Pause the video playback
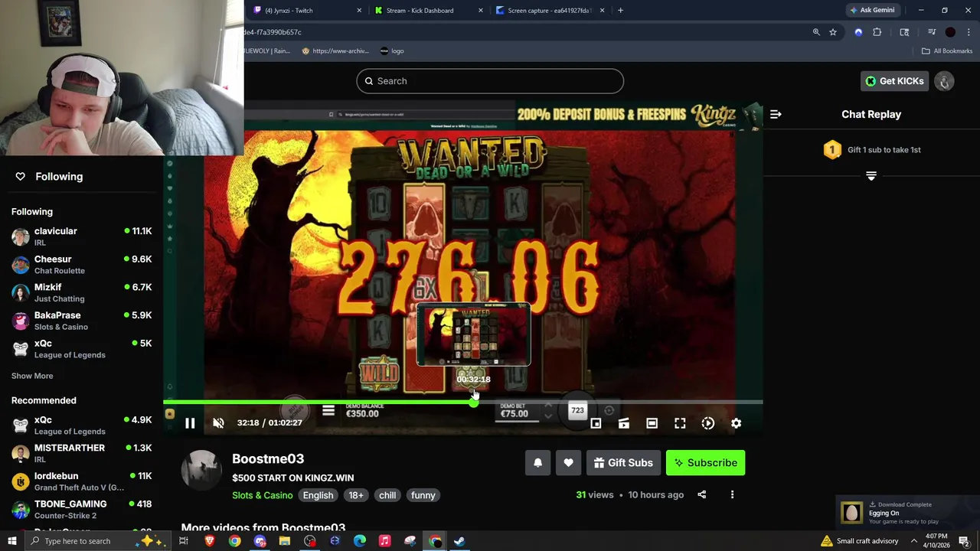Viewport: 980px width, 551px height. click(x=190, y=423)
